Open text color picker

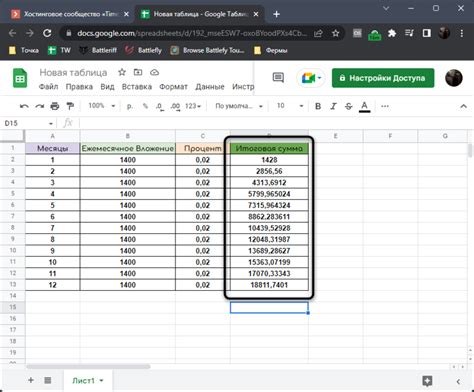click(365, 107)
